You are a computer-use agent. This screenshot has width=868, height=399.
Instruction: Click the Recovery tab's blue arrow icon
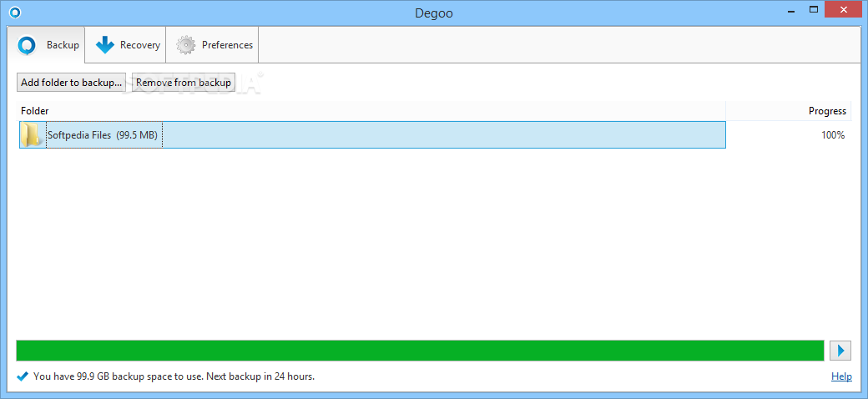pyautogui.click(x=104, y=45)
